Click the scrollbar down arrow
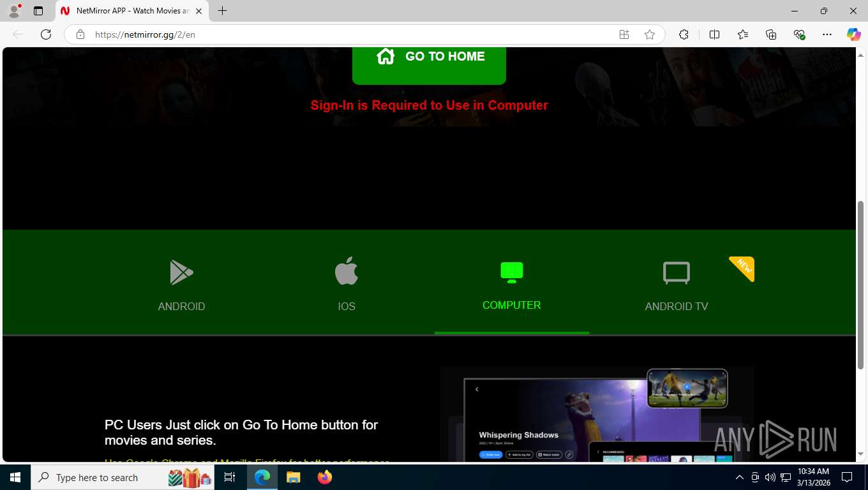The width and height of the screenshot is (868, 490). pos(860,454)
